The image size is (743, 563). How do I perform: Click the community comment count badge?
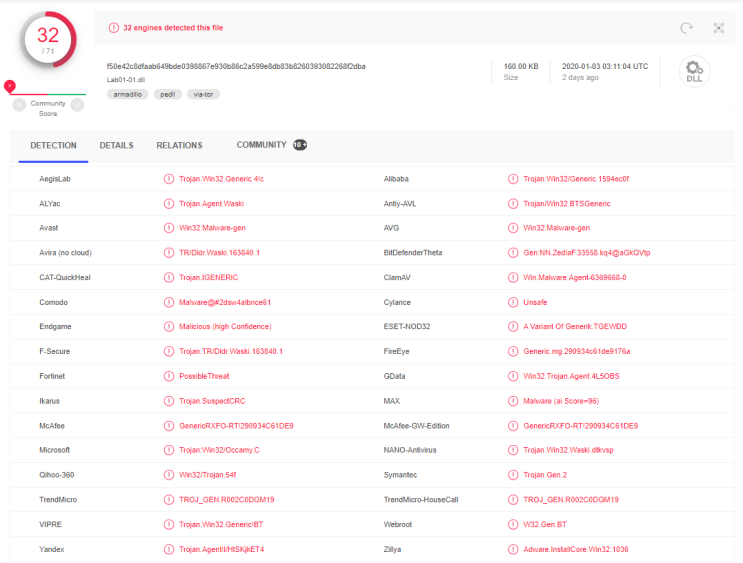click(300, 145)
